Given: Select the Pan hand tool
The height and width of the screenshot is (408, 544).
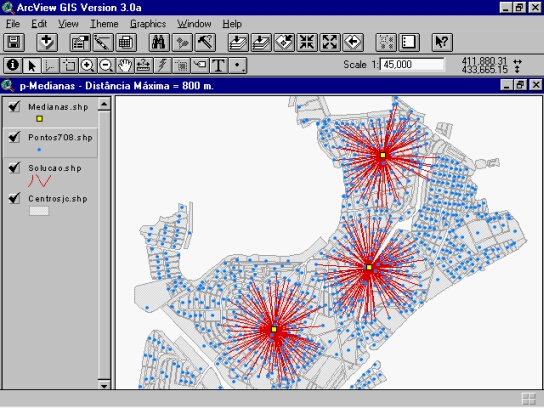Looking at the screenshot, I should coord(125,65).
